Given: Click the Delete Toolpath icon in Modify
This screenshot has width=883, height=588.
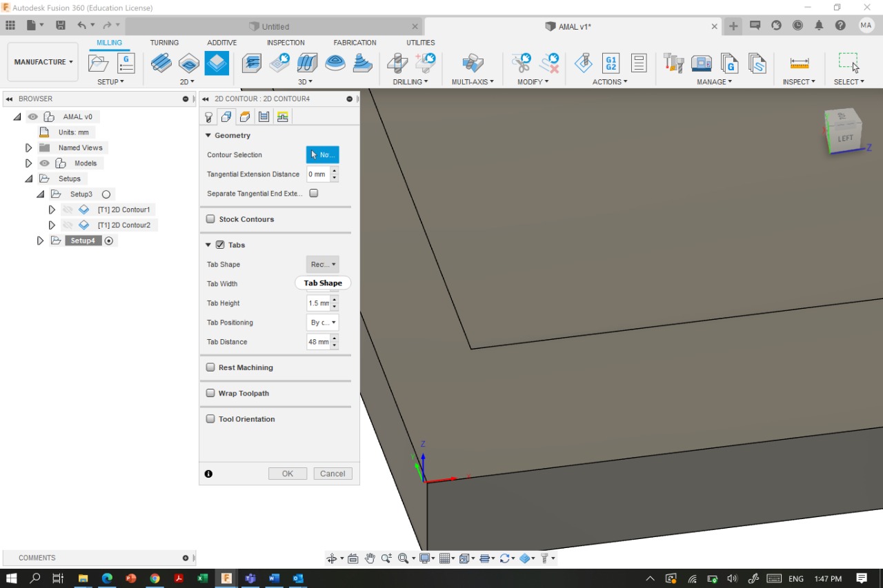Looking at the screenshot, I should coord(549,63).
